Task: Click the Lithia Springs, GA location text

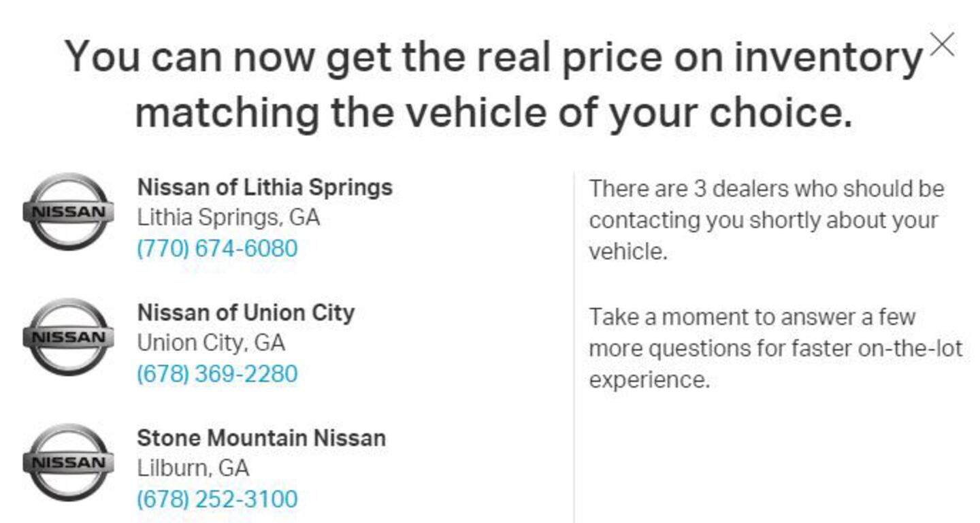Action: [x=228, y=218]
